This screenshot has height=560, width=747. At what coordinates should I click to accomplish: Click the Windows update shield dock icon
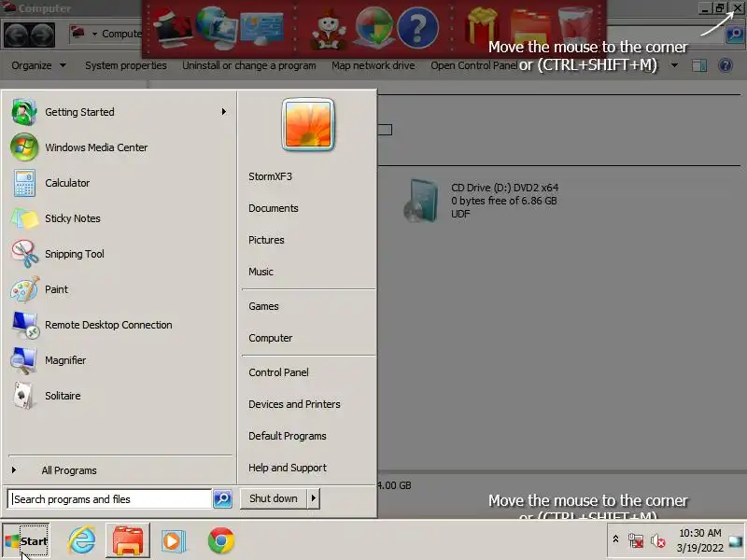pyautogui.click(x=374, y=28)
